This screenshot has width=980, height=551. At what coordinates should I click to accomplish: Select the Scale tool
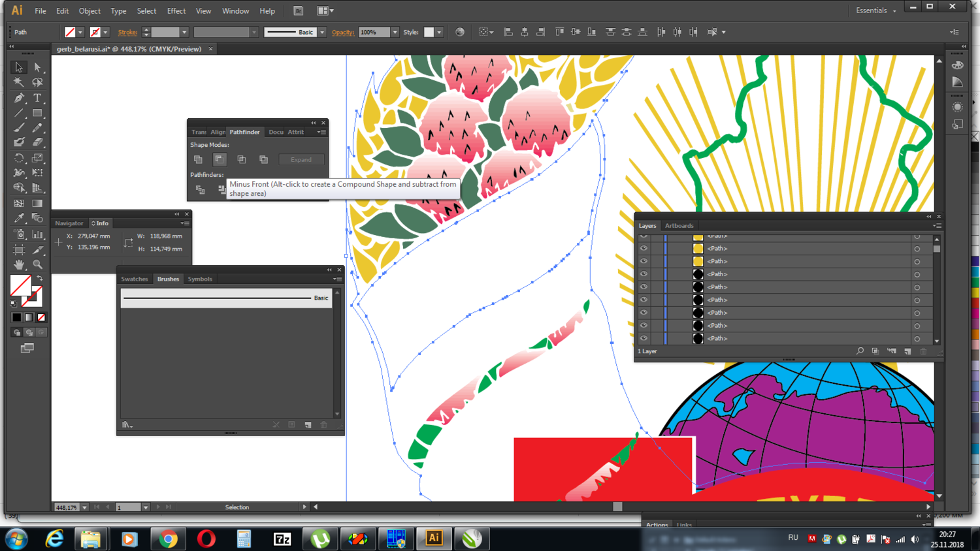click(x=37, y=158)
